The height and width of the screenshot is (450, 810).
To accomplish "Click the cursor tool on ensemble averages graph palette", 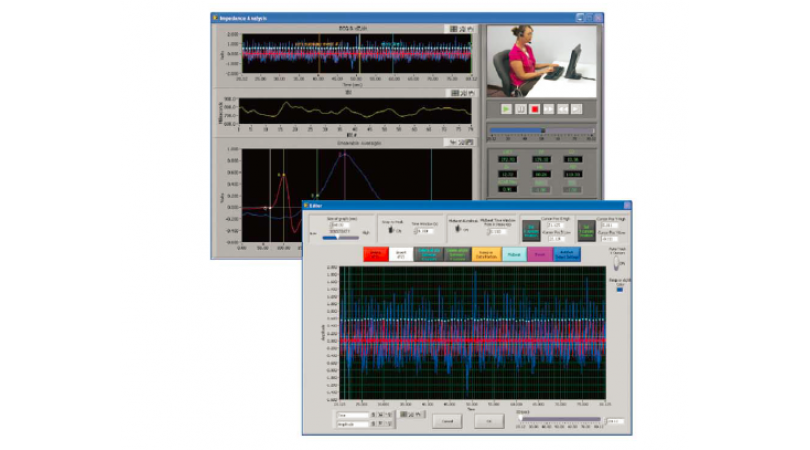I will pyautogui.click(x=453, y=143).
